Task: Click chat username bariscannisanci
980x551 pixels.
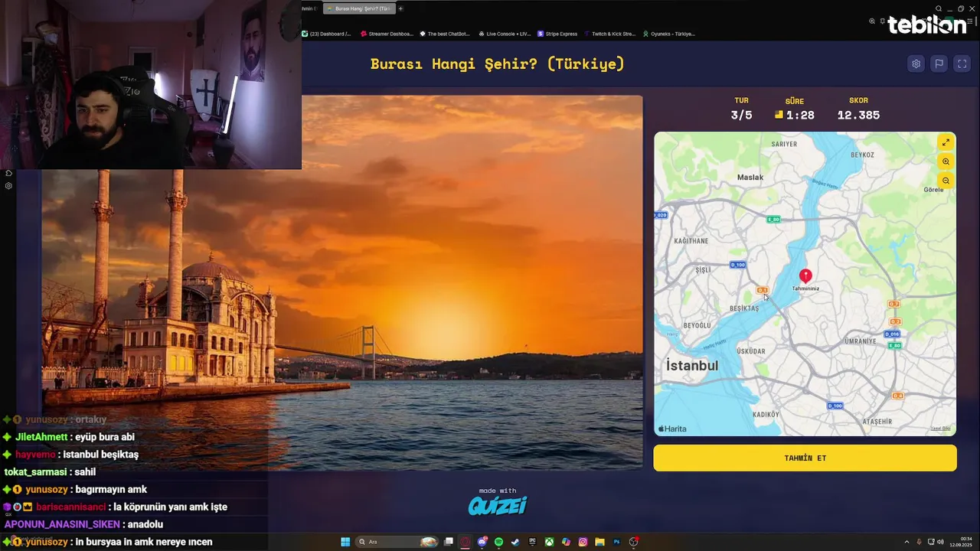Action: (70, 507)
